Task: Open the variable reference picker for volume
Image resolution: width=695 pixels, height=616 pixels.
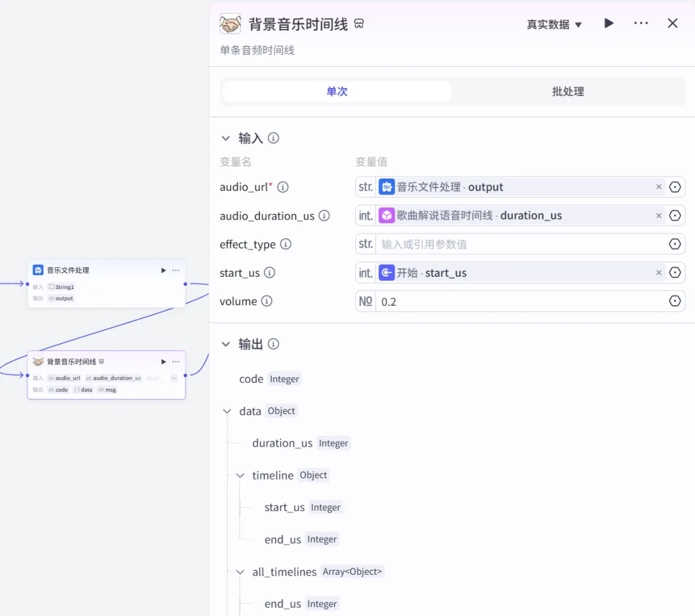Action: (674, 301)
